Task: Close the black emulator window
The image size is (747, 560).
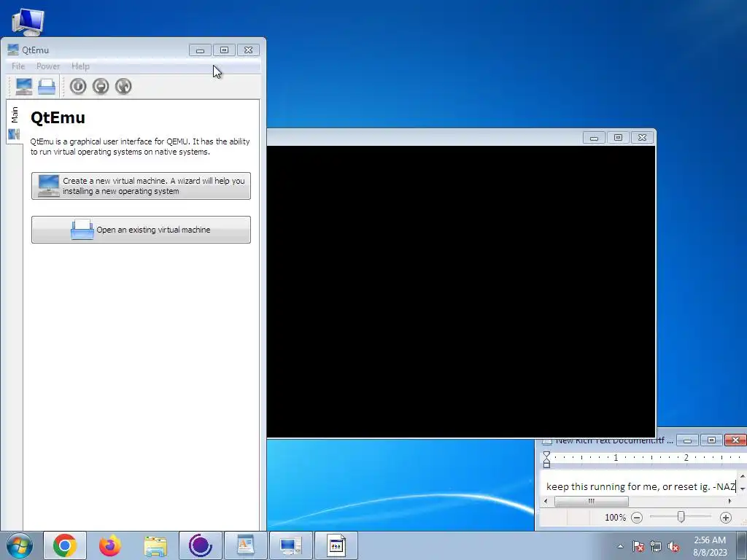Action: (x=642, y=138)
